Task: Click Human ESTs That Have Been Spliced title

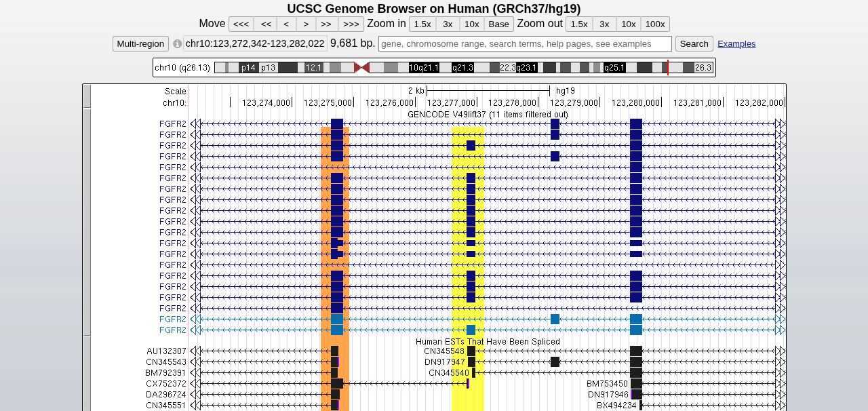Action: coord(488,342)
